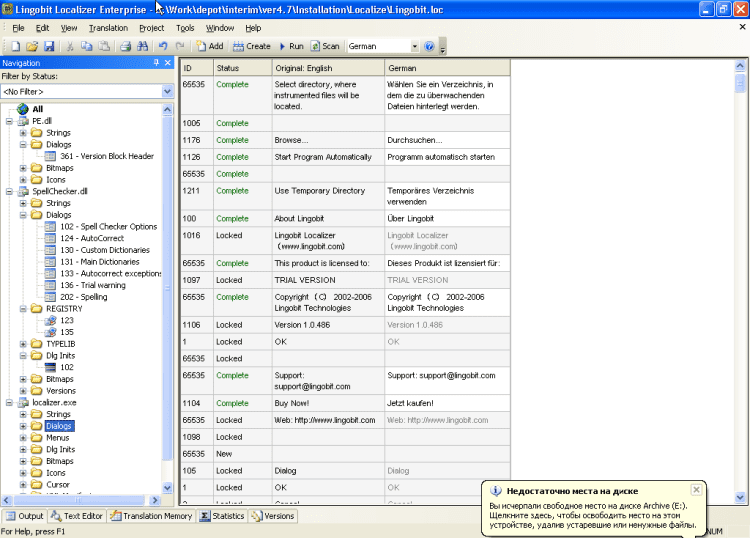Click the Save floppy disk icon
The width and height of the screenshot is (750, 538).
[49, 46]
